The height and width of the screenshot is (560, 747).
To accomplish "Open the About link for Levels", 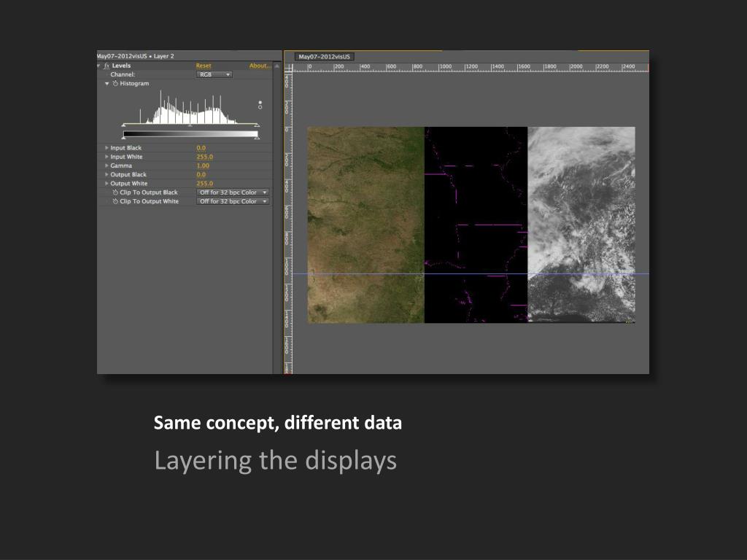I will [x=259, y=66].
